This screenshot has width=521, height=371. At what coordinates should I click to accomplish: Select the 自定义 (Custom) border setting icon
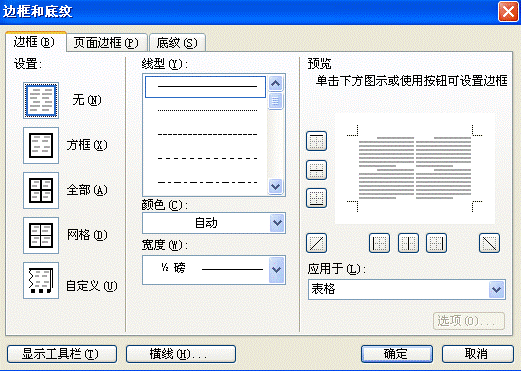click(x=41, y=280)
